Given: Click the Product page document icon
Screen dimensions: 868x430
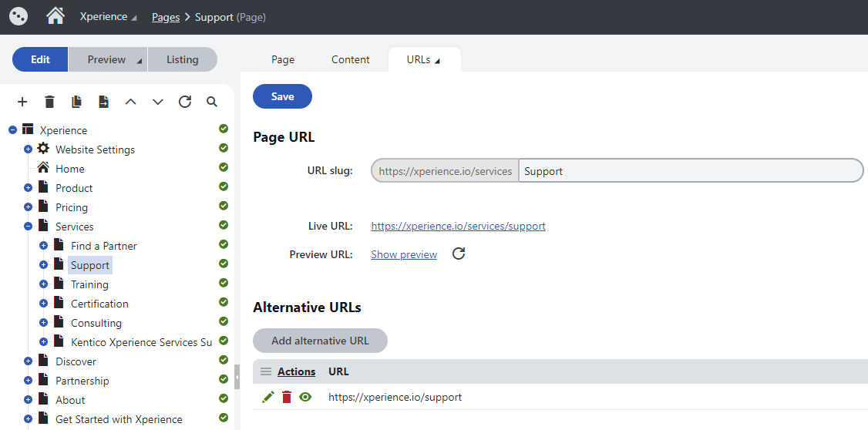Looking at the screenshot, I should 43,187.
